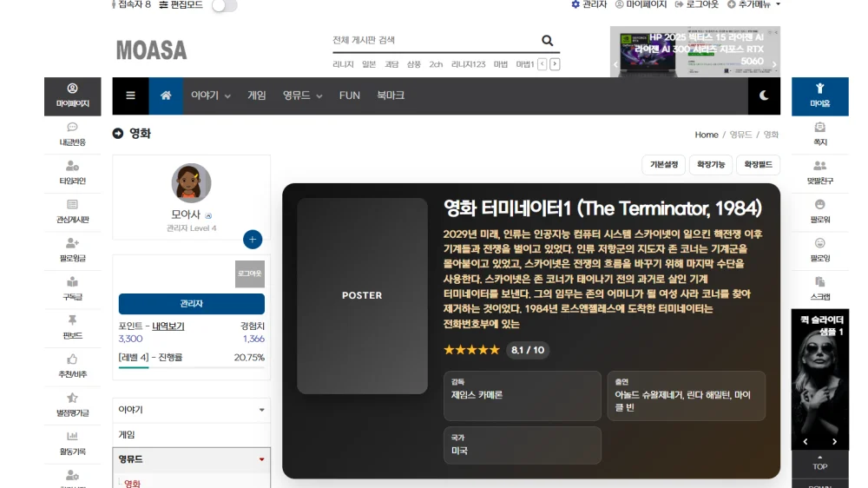Open the 내역보기 points link
The height and width of the screenshot is (488, 868).
[168, 326]
